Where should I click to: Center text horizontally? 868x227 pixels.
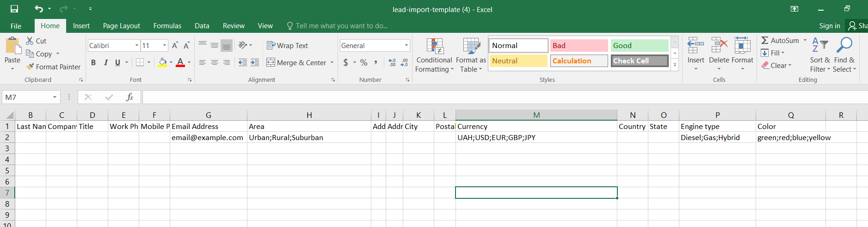215,62
